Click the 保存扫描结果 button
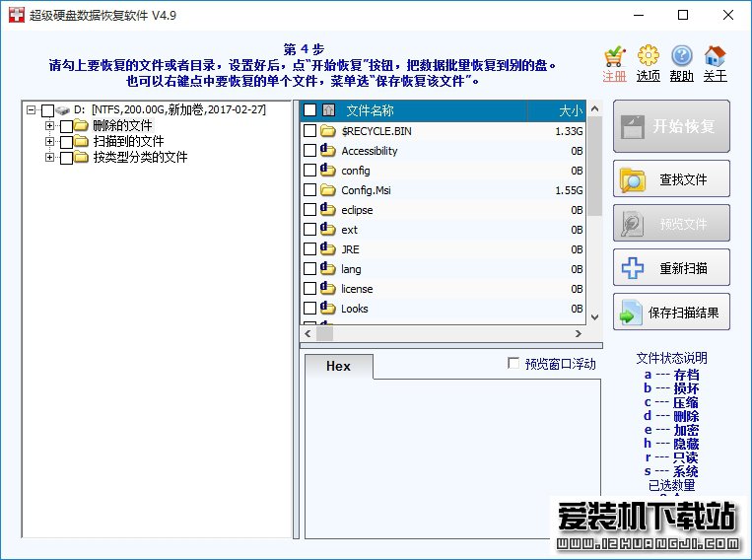This screenshot has height=560, width=752. [x=671, y=312]
